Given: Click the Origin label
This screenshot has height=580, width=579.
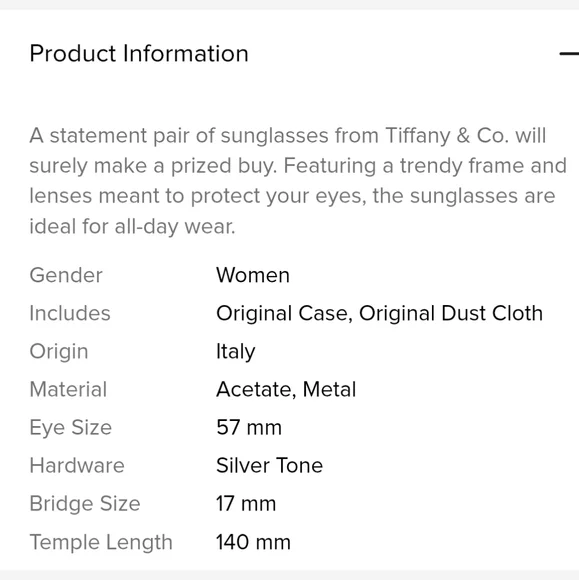Looking at the screenshot, I should point(59,351).
